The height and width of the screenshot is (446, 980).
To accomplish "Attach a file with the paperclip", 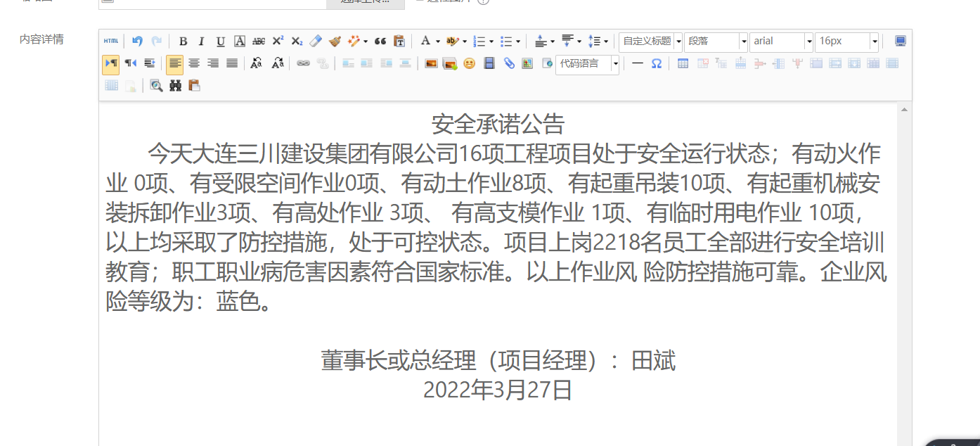I will [509, 63].
